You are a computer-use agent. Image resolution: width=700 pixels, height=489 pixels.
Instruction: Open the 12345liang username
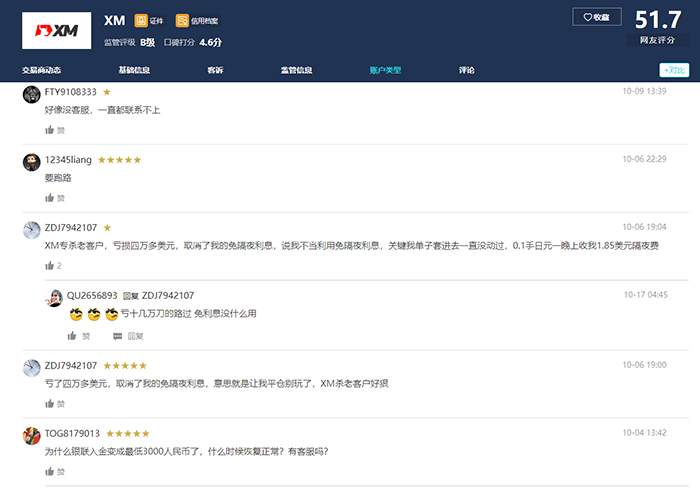point(68,160)
